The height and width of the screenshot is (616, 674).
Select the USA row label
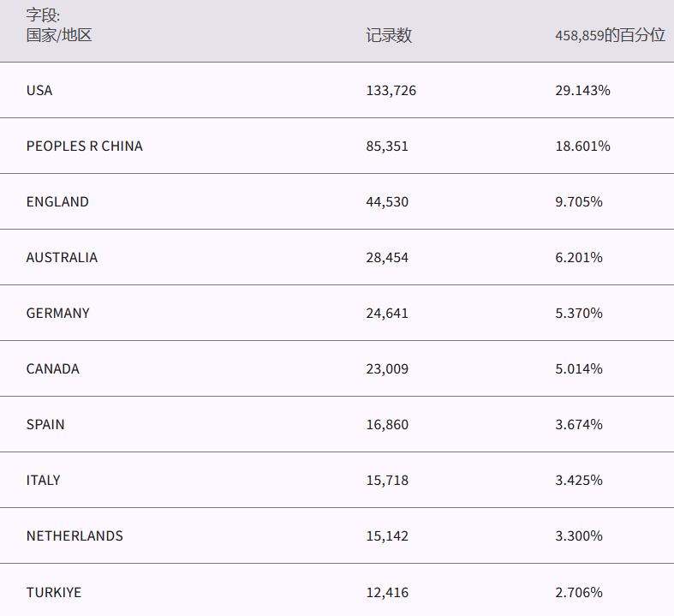coord(39,90)
